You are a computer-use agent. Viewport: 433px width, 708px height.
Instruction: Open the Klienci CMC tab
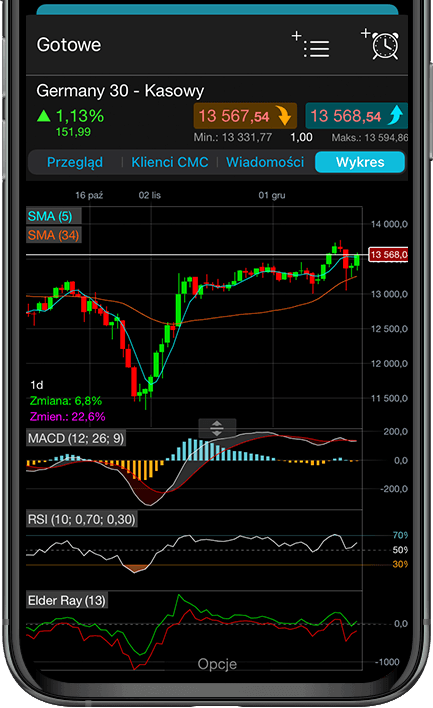(170, 162)
